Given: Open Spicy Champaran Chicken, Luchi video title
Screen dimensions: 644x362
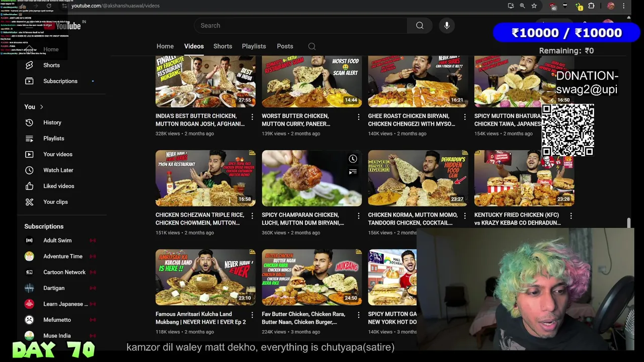Looking at the screenshot, I should coord(303,219).
